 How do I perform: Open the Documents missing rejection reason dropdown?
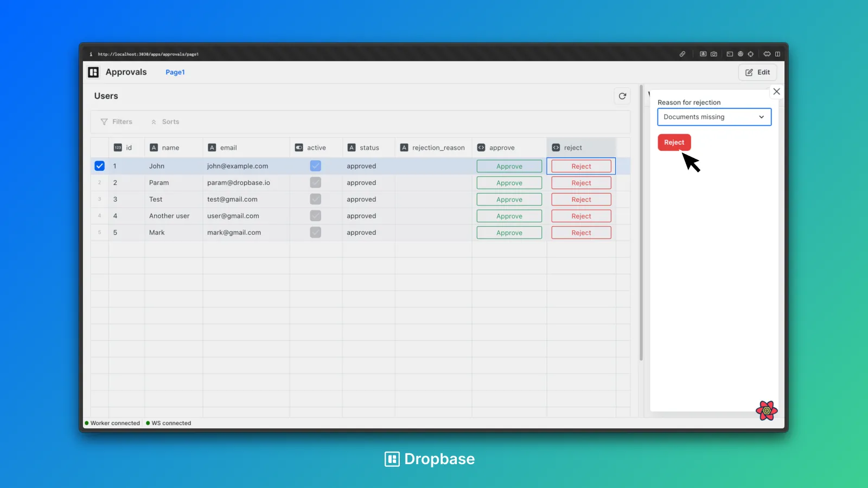[x=714, y=117]
